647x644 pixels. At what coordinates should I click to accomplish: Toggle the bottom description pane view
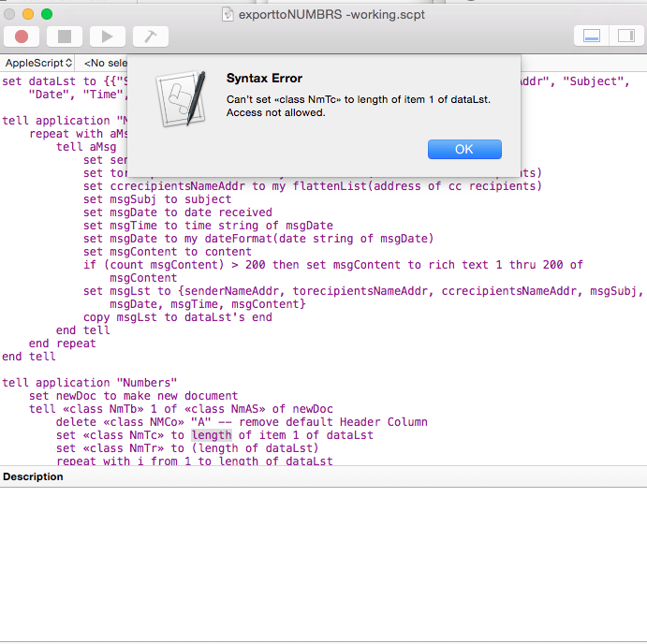[x=592, y=36]
